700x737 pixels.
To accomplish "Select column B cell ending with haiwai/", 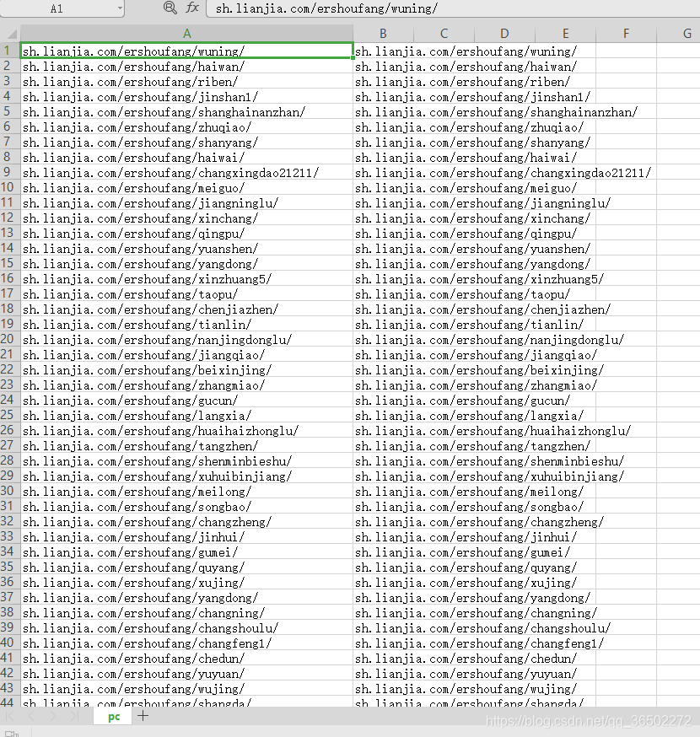I will (x=383, y=157).
